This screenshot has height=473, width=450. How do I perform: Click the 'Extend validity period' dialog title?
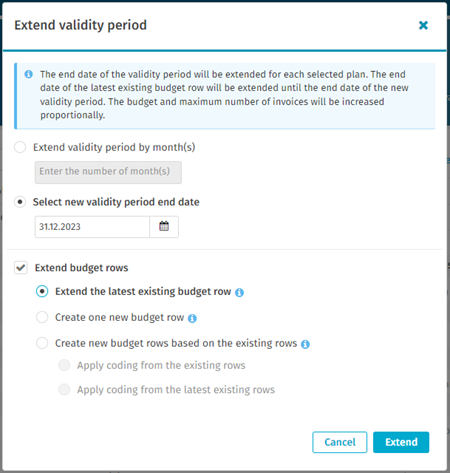[80, 25]
